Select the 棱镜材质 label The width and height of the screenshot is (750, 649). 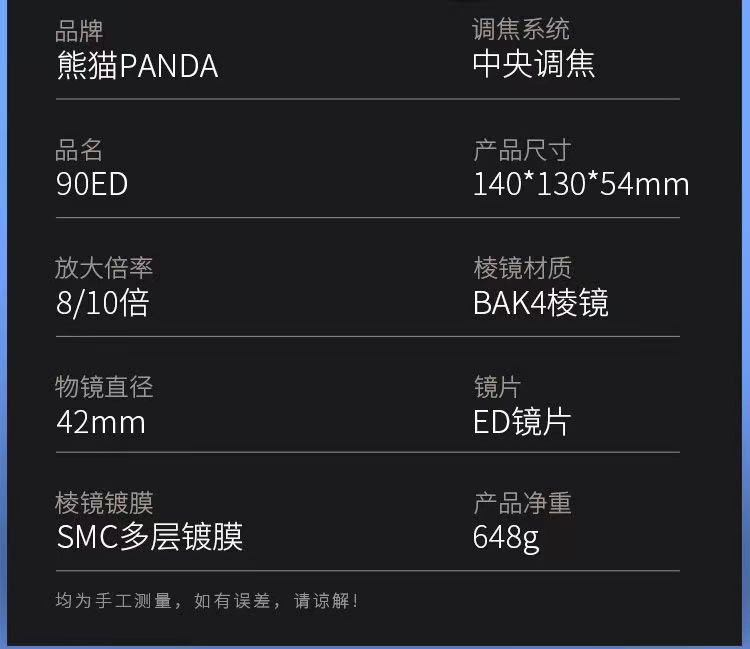[x=521, y=268]
